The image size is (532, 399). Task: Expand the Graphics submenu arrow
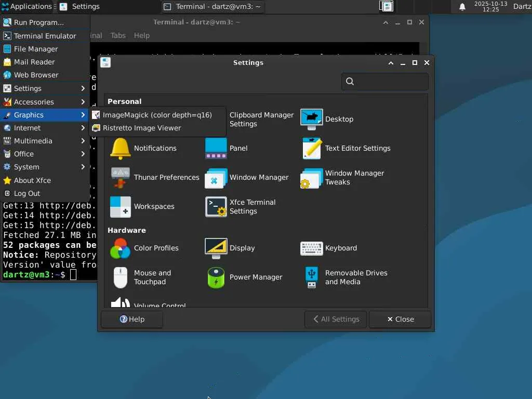pyautogui.click(x=83, y=115)
